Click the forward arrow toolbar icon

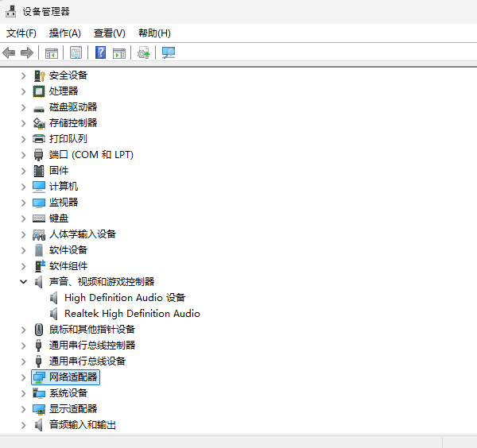(x=27, y=53)
